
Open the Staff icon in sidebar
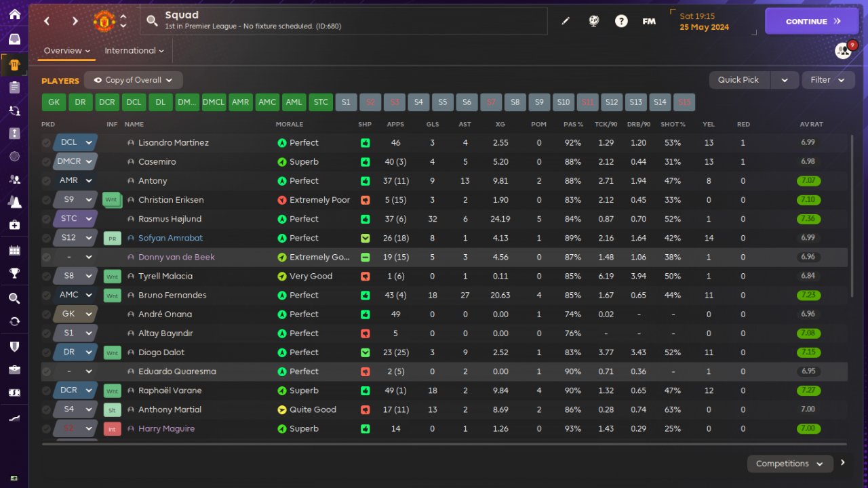(x=14, y=179)
